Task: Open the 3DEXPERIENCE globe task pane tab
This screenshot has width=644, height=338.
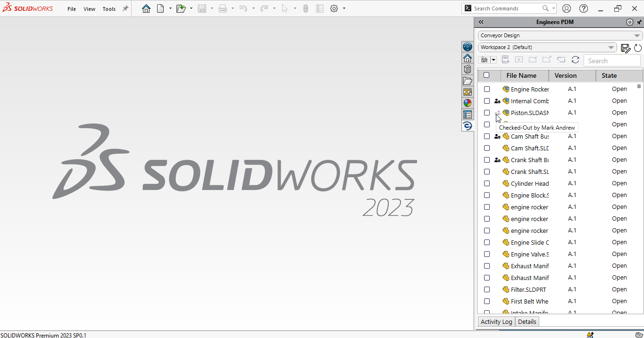Action: (x=468, y=47)
